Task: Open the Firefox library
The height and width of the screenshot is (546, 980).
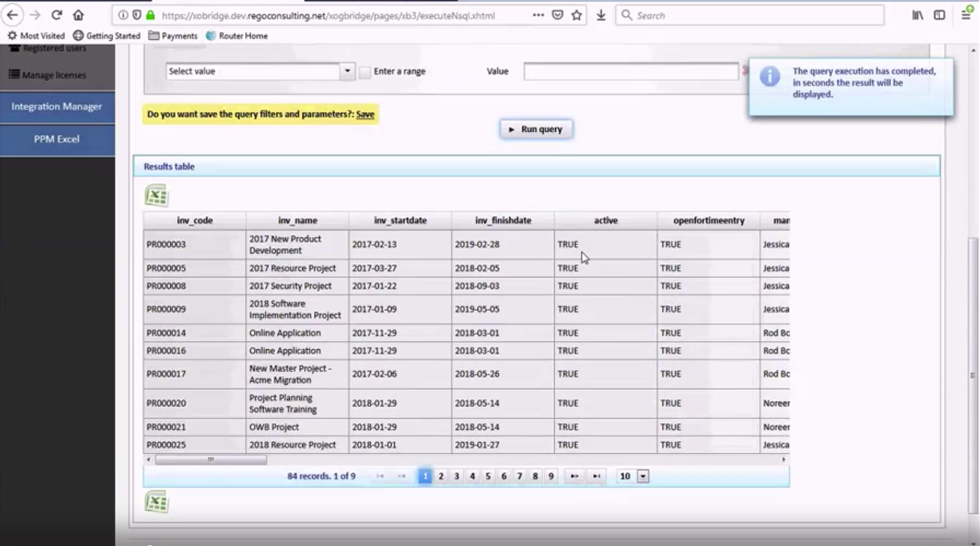Action: [x=917, y=15]
